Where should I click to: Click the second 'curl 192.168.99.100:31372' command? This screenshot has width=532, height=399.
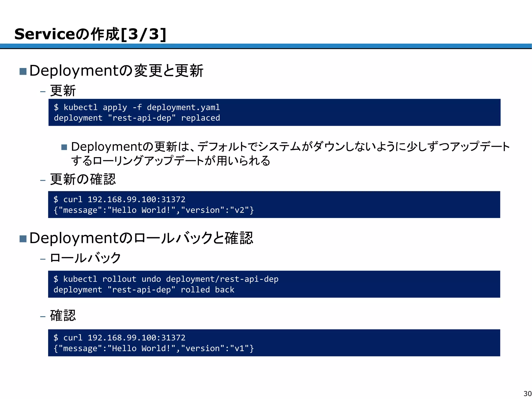pyautogui.click(x=124, y=338)
